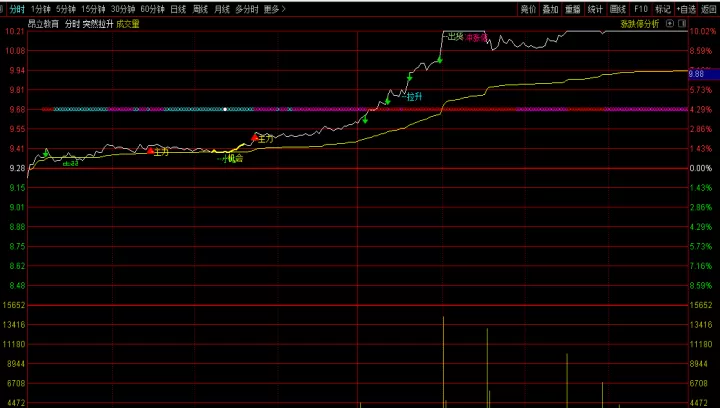
Task: Click the green arrow marker beside 拉升 label
Action: coord(409,78)
